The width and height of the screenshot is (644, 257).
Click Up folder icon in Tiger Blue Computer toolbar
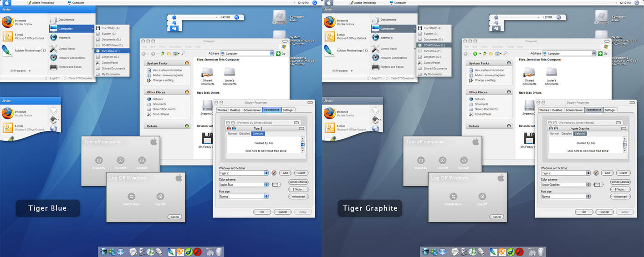[x=163, y=54]
